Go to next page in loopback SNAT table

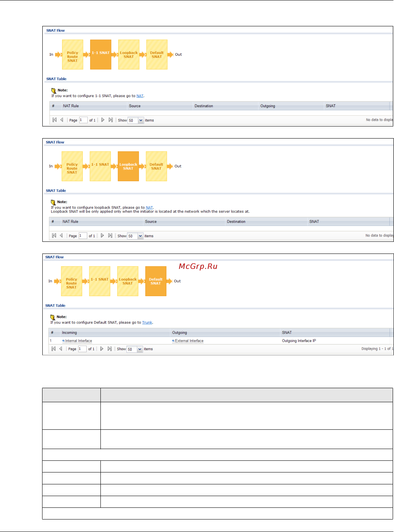coord(102,235)
